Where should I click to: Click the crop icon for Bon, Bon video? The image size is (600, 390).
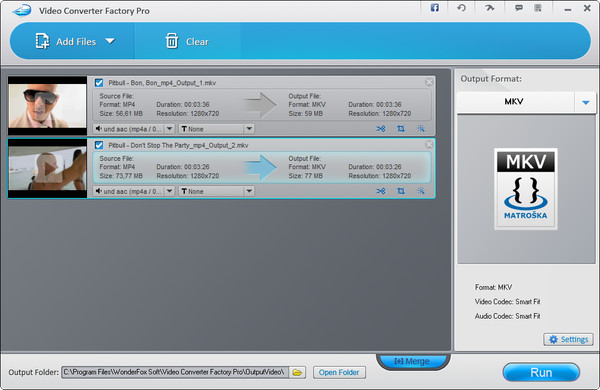[401, 129]
